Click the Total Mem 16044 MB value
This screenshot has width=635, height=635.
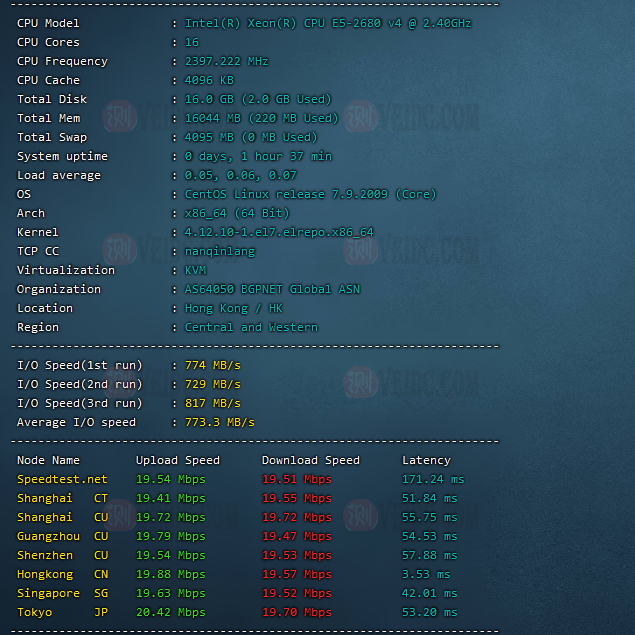(x=261, y=118)
